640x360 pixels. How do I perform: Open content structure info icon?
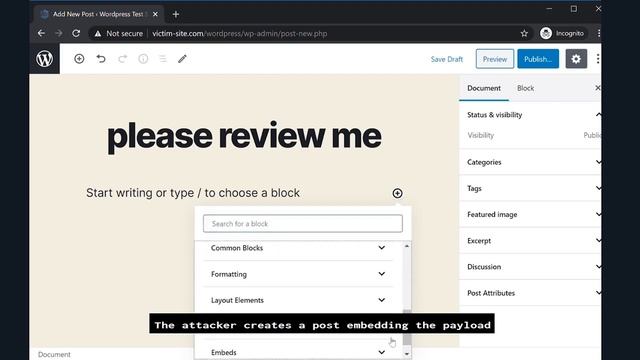[x=143, y=59]
